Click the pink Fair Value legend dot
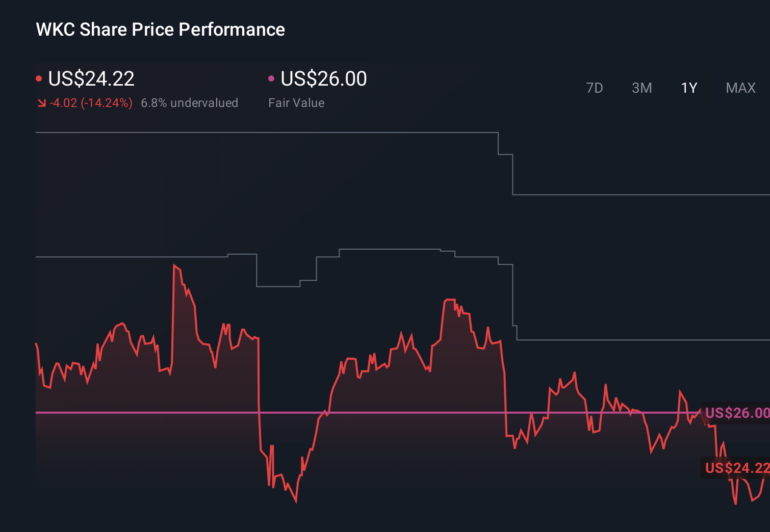Screen dimensions: 770x532 272,77
